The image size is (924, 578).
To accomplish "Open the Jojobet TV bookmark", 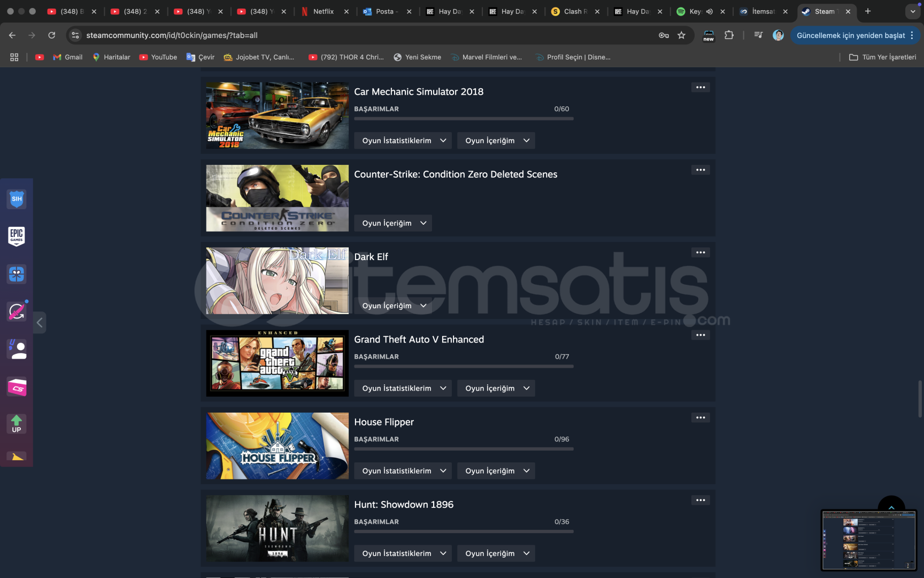I will tap(259, 57).
